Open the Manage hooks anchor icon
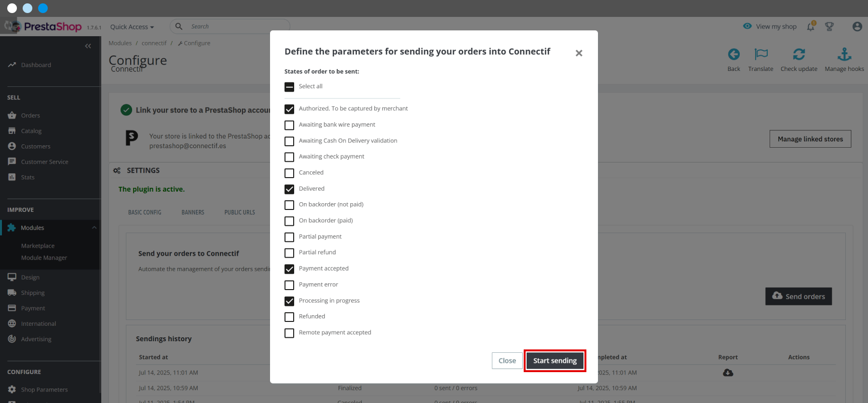868x403 pixels. [x=844, y=54]
